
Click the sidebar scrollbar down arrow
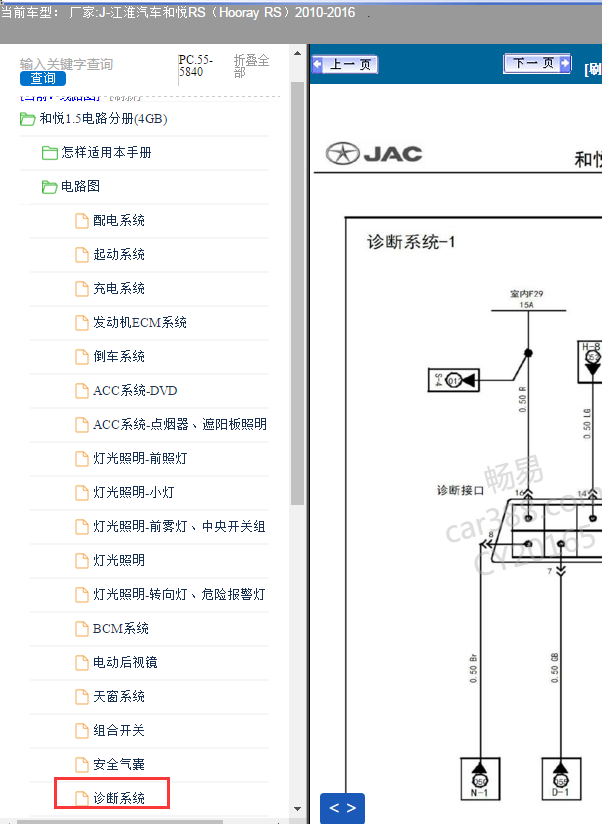coord(297,809)
